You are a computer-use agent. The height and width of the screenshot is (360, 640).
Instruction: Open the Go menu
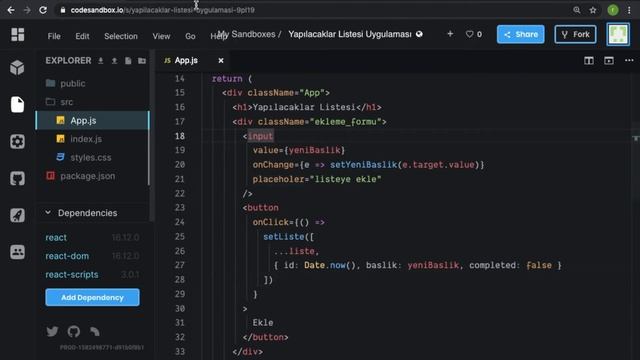tap(190, 36)
